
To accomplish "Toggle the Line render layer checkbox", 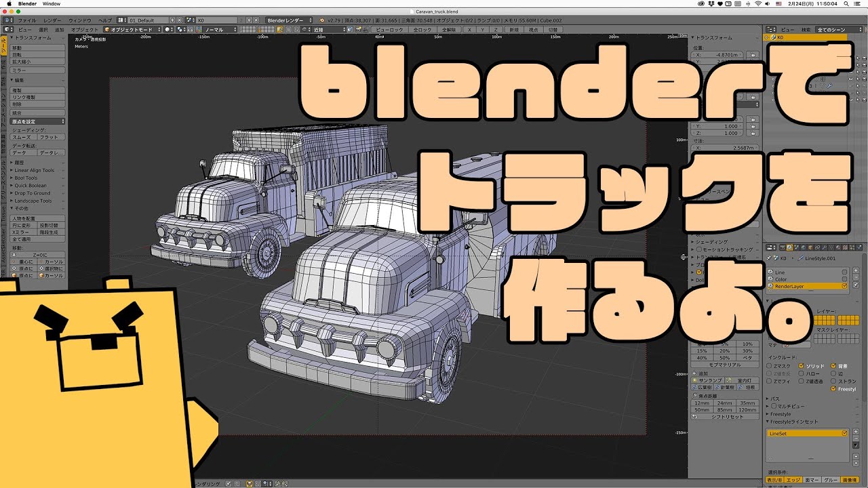I will click(845, 272).
